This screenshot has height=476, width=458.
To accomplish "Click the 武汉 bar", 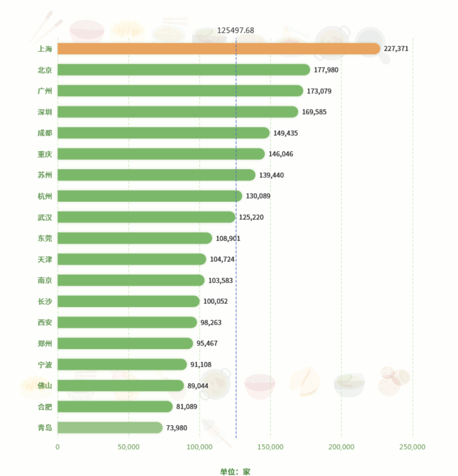I will point(146,217).
